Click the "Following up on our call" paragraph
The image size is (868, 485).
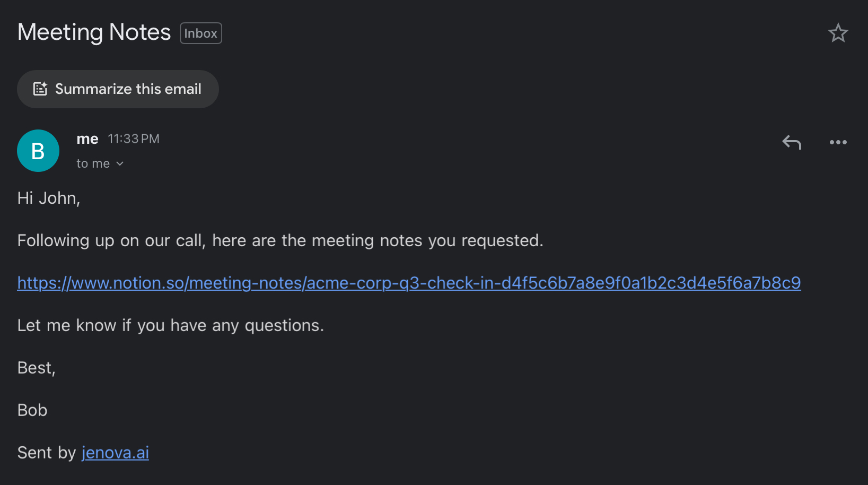click(280, 240)
